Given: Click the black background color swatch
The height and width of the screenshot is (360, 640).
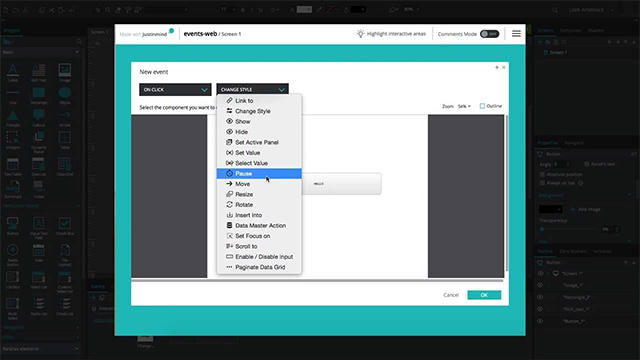Looking at the screenshot, I should (550, 209).
